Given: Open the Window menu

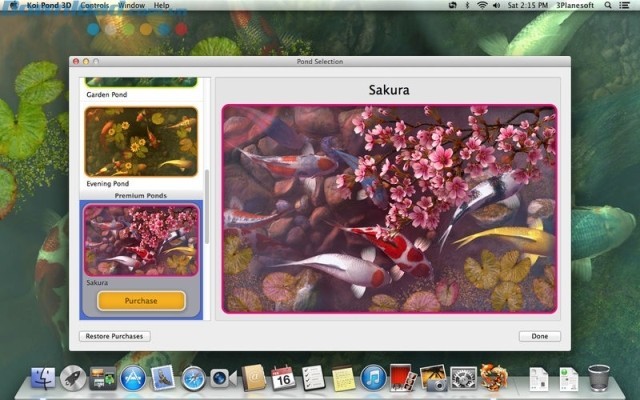Looking at the screenshot, I should (131, 5).
